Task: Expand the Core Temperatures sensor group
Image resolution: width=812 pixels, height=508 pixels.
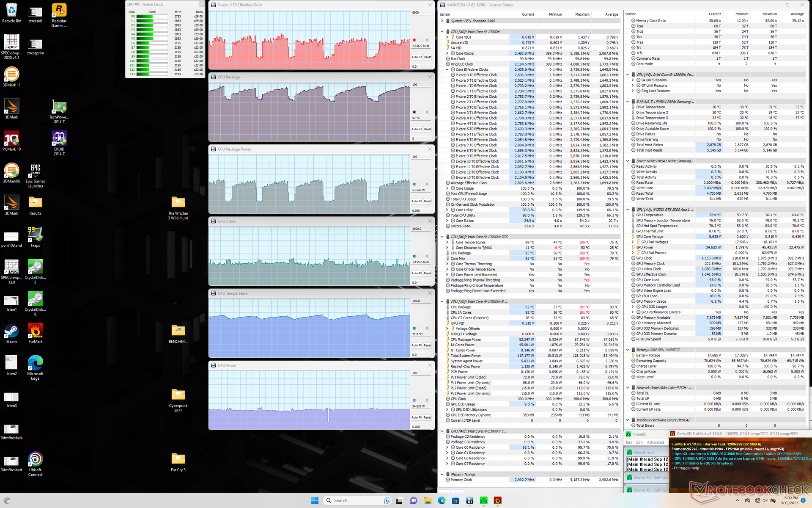Action: click(x=447, y=243)
